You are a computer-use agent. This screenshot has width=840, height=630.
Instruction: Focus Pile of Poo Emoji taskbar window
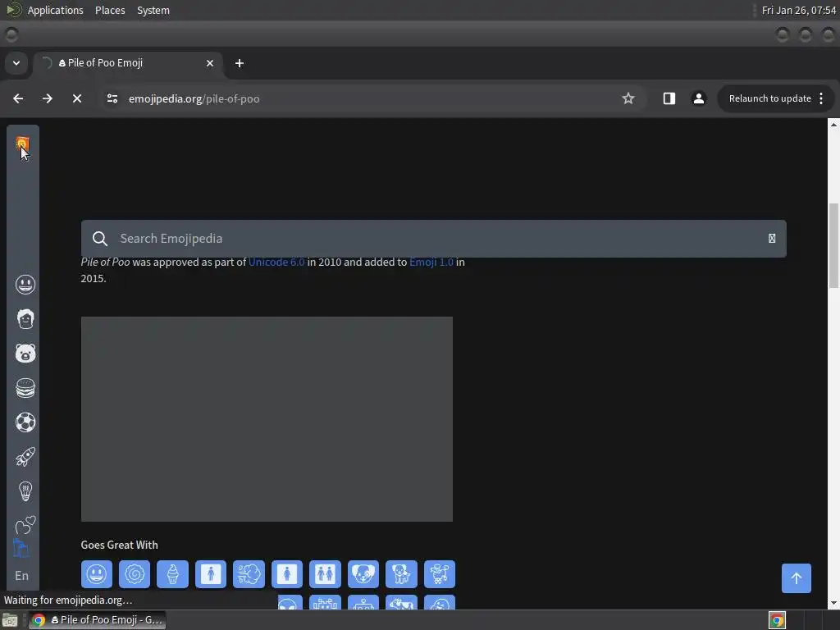[x=97, y=620]
